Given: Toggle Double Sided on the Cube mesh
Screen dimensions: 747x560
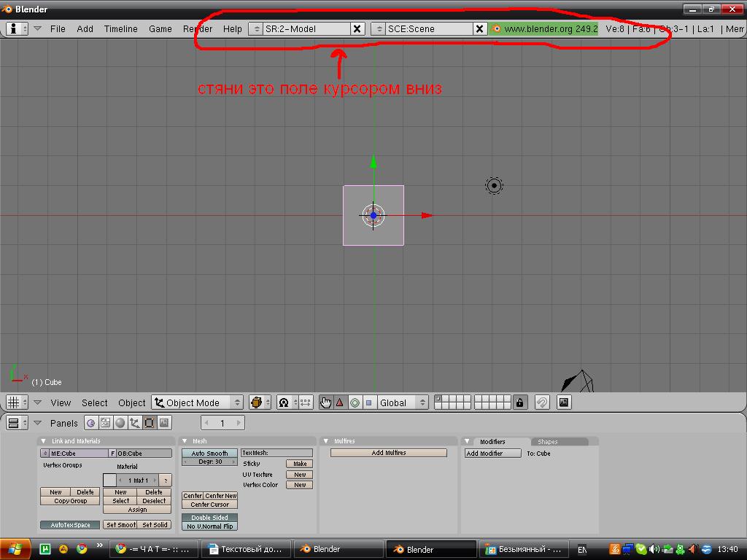Looking at the screenshot, I should (209, 518).
